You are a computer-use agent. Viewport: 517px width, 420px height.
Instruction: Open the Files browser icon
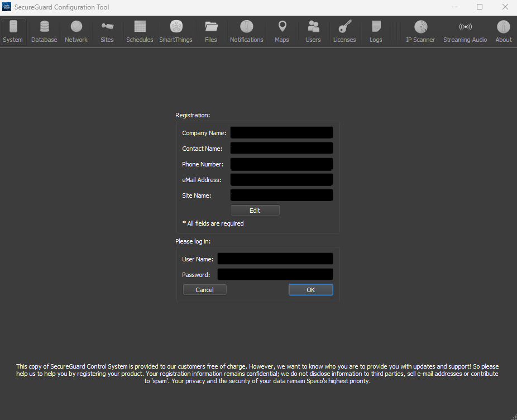[211, 31]
